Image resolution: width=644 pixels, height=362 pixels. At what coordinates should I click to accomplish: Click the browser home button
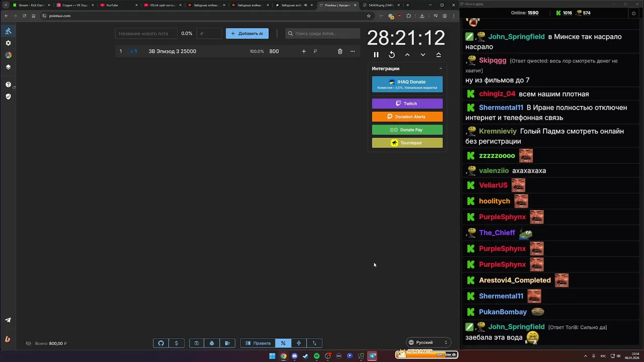pyautogui.click(x=33, y=16)
